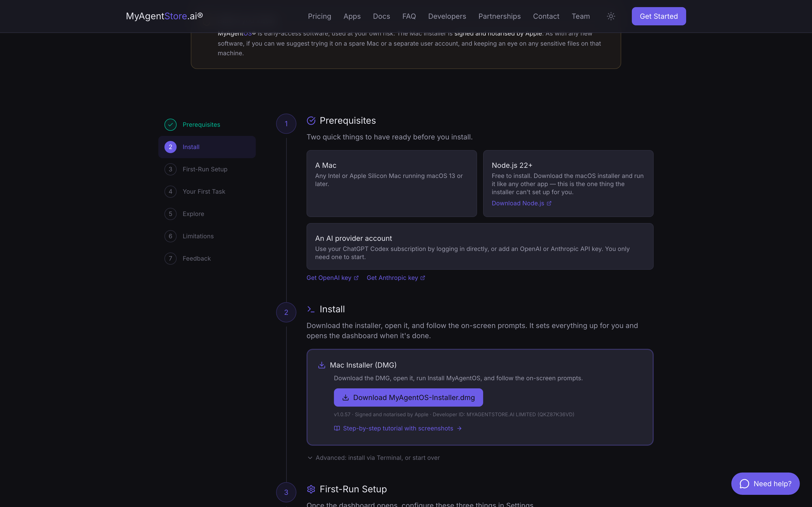Click the MyAgentStore.ai logo

click(x=164, y=16)
